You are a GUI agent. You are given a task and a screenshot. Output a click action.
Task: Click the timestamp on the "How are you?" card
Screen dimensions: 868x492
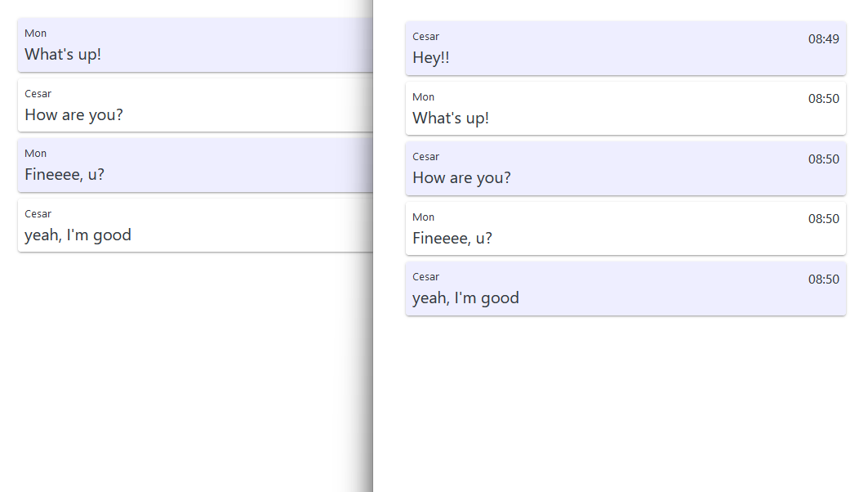click(823, 159)
